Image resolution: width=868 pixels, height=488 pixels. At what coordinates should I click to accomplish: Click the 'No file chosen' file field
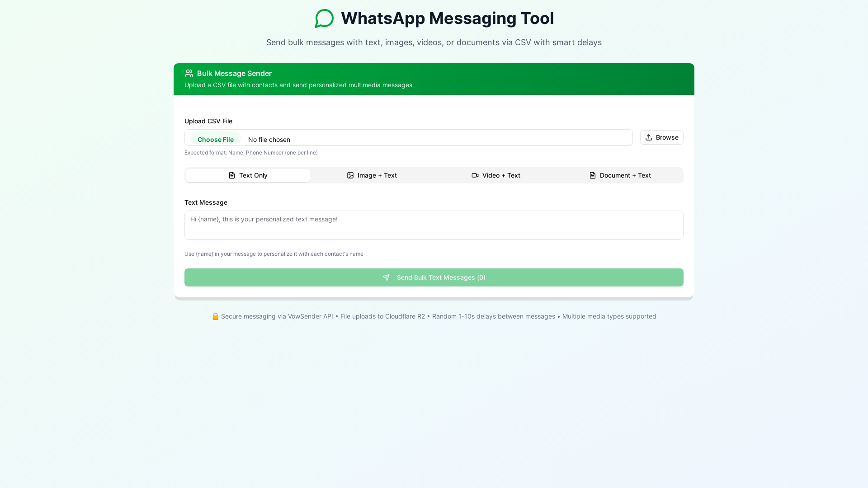pos(409,137)
